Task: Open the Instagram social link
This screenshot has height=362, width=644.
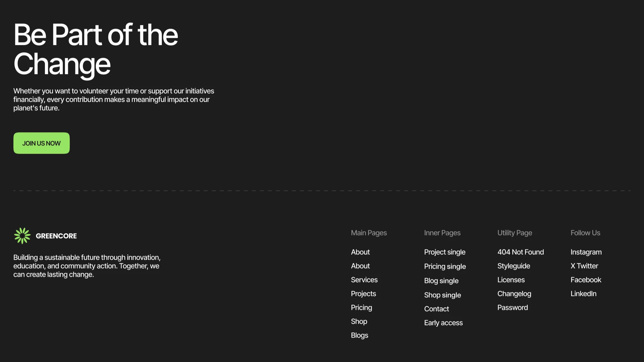Action: (x=586, y=252)
